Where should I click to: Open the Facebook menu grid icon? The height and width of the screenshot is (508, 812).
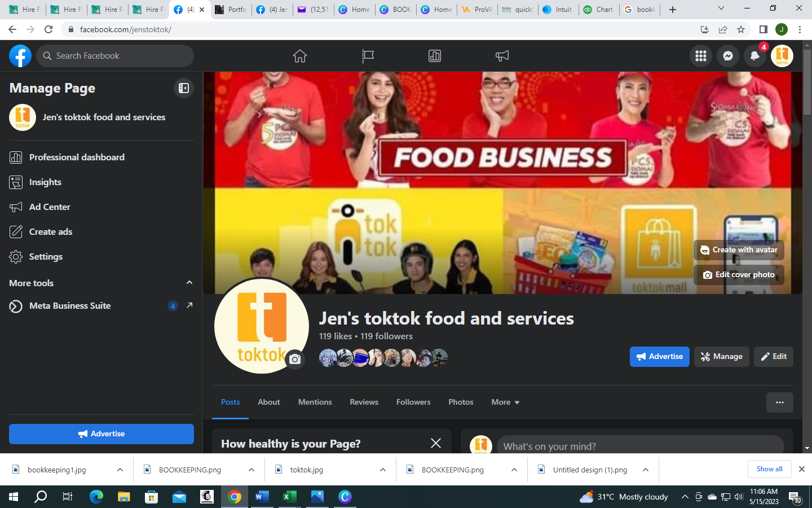tap(701, 56)
